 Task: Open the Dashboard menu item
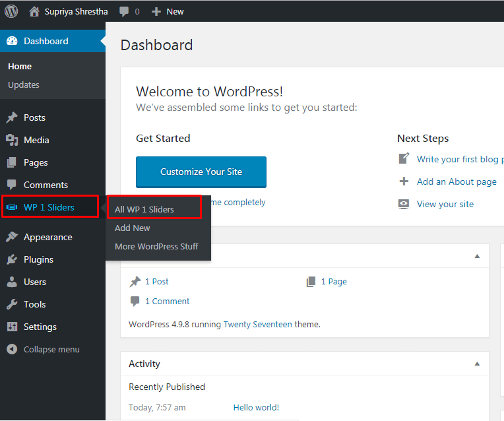click(53, 41)
